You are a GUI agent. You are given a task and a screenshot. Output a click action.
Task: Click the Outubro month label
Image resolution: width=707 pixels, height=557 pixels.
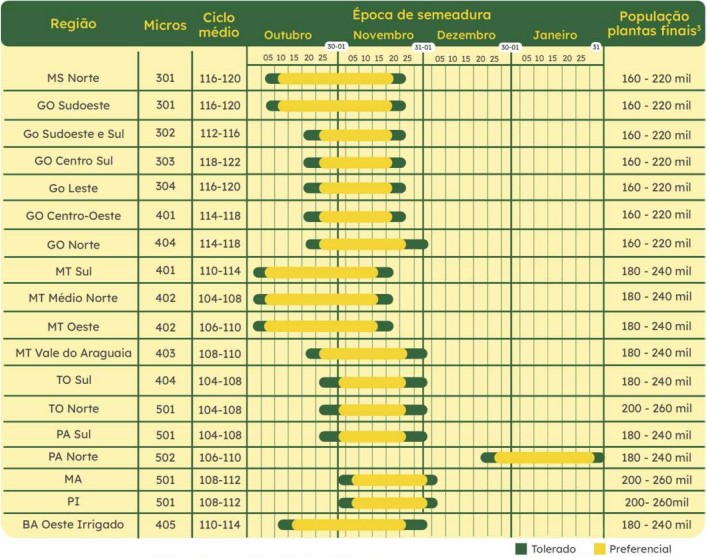pos(288,35)
